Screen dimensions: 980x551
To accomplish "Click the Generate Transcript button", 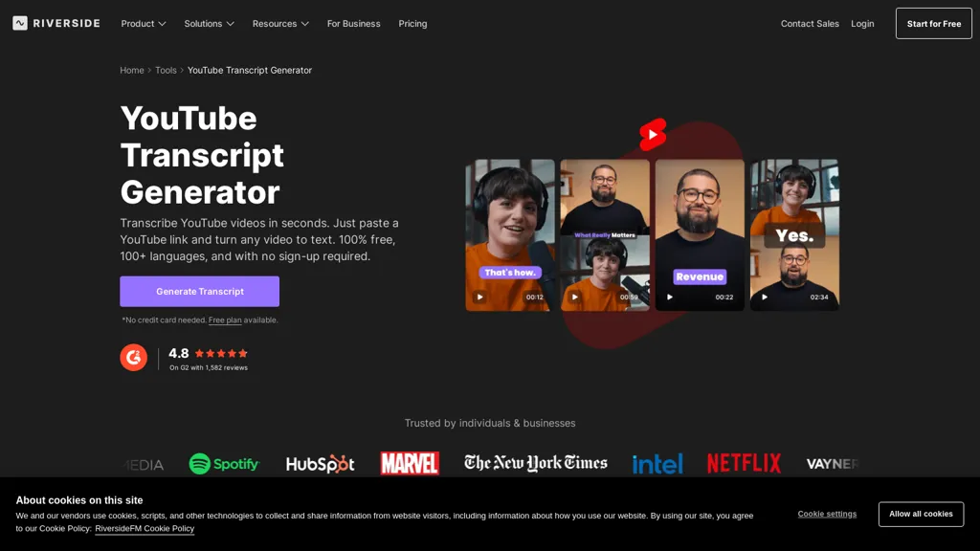I will coord(199,291).
